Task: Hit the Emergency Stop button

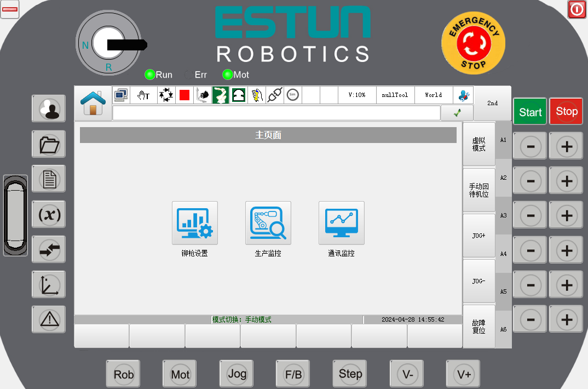Action: (473, 43)
